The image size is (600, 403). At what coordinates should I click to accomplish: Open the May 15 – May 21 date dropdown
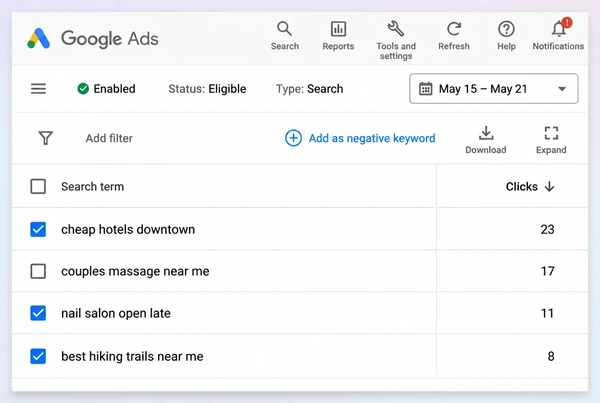point(494,89)
